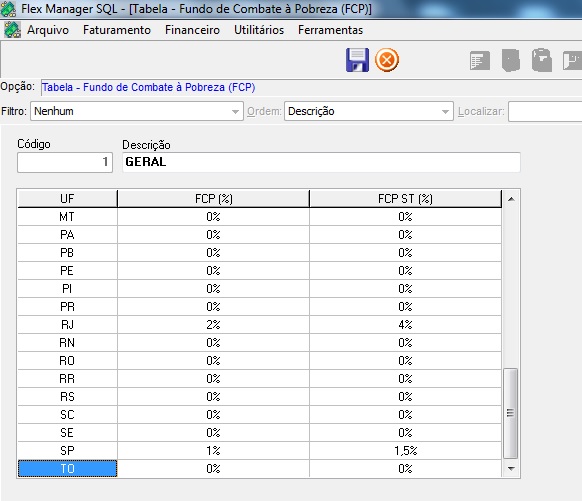The height and width of the screenshot is (501, 582).
Task: Select the PE row in UF column
Action: (67, 271)
